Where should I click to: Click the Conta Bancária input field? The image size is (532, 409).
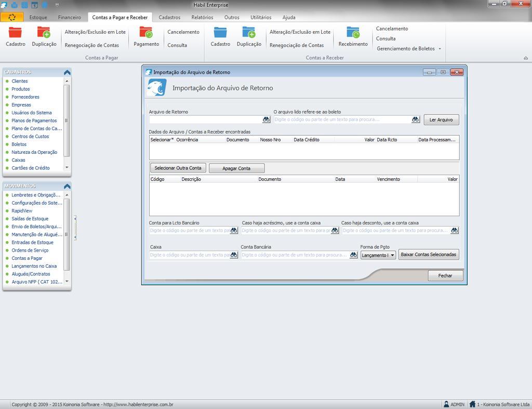(295, 255)
